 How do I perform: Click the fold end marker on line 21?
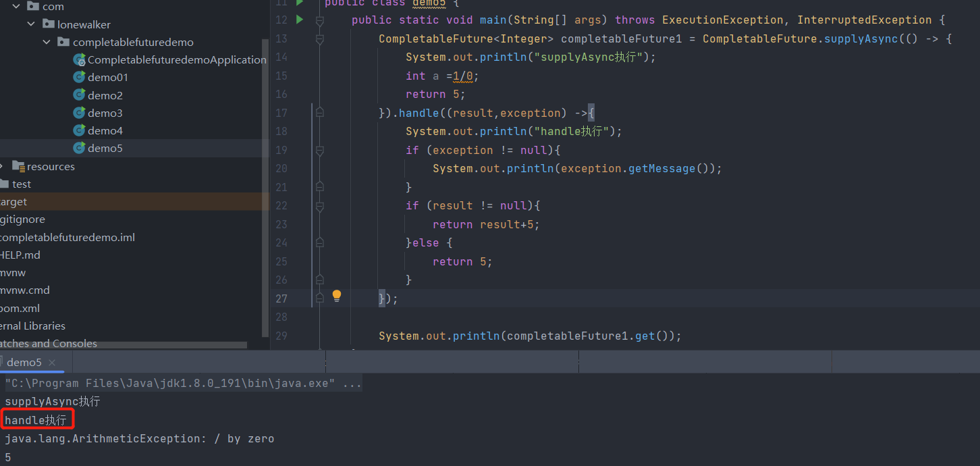(320, 186)
